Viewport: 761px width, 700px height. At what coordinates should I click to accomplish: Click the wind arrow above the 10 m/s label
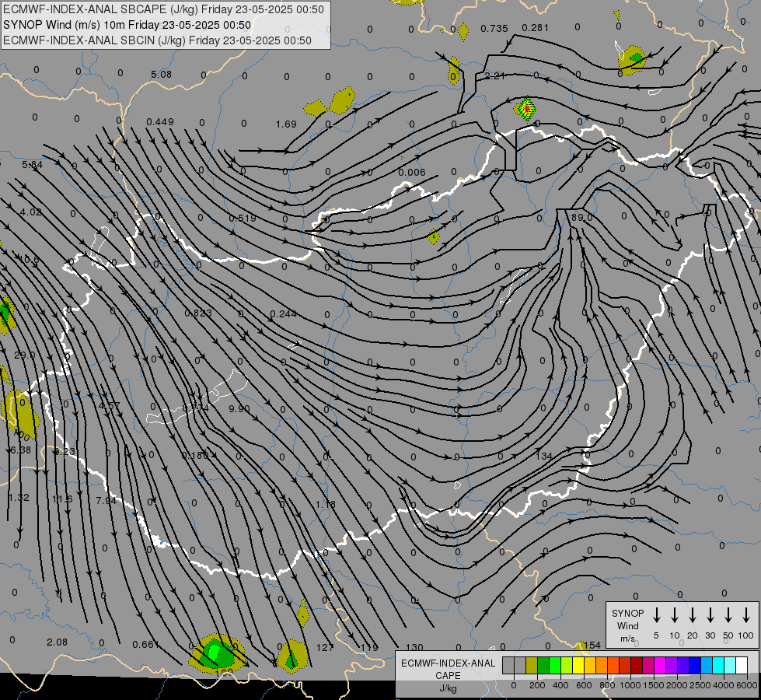click(x=675, y=615)
